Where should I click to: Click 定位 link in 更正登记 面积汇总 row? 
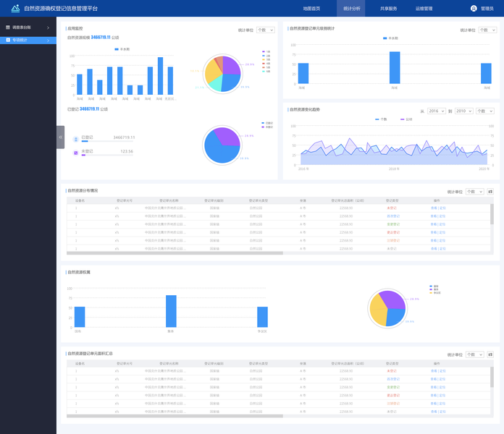(x=442, y=396)
